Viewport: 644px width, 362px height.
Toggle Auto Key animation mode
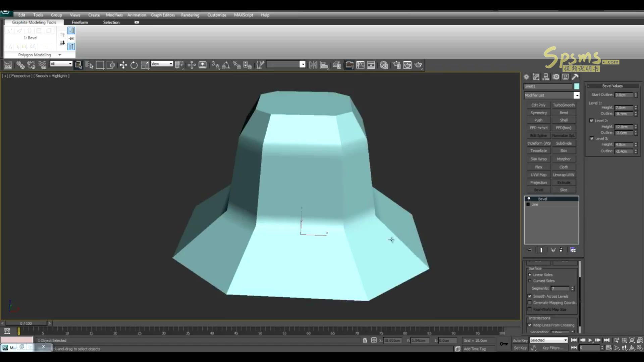point(520,340)
